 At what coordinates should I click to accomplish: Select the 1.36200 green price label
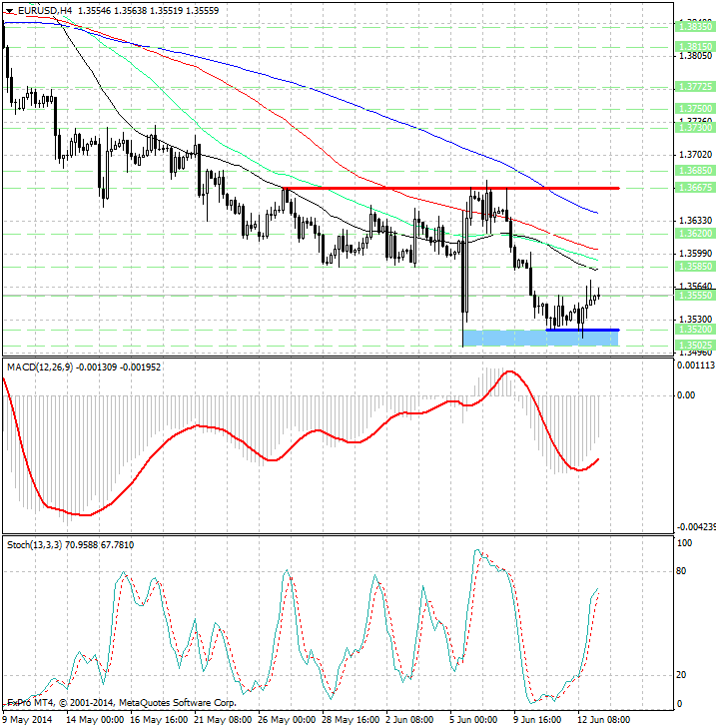click(695, 234)
